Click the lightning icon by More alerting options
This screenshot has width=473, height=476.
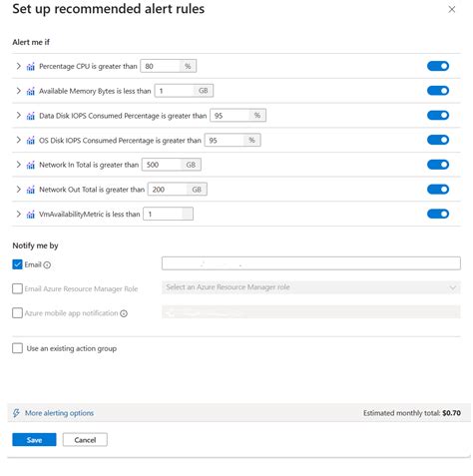click(x=16, y=413)
